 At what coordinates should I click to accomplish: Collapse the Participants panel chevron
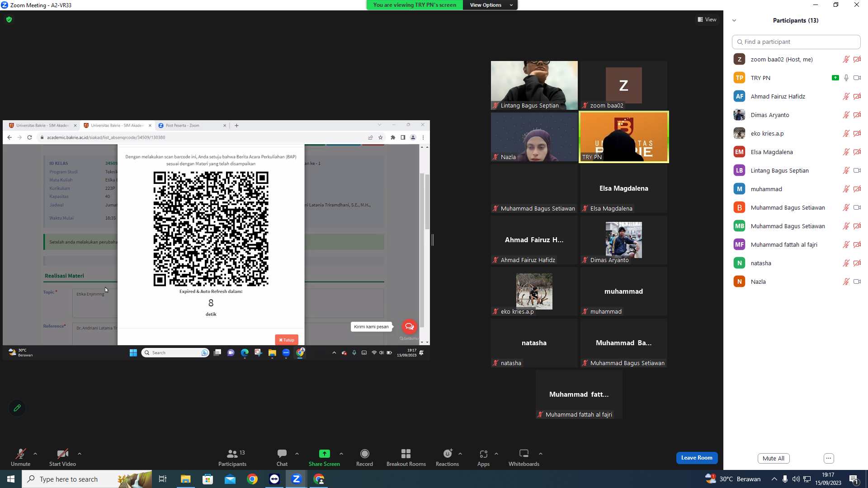pyautogui.click(x=734, y=20)
